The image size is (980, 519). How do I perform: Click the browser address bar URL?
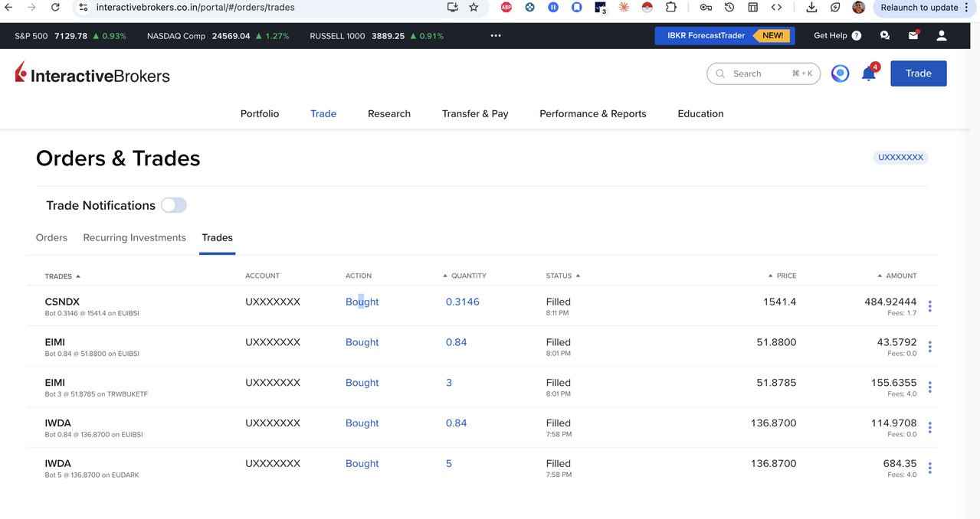click(x=195, y=7)
